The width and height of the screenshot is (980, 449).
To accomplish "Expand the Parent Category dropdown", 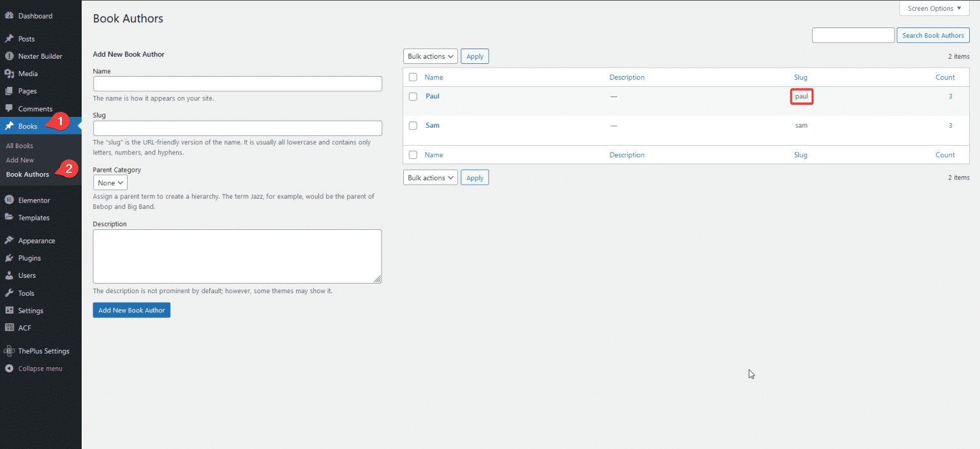I will click(110, 183).
